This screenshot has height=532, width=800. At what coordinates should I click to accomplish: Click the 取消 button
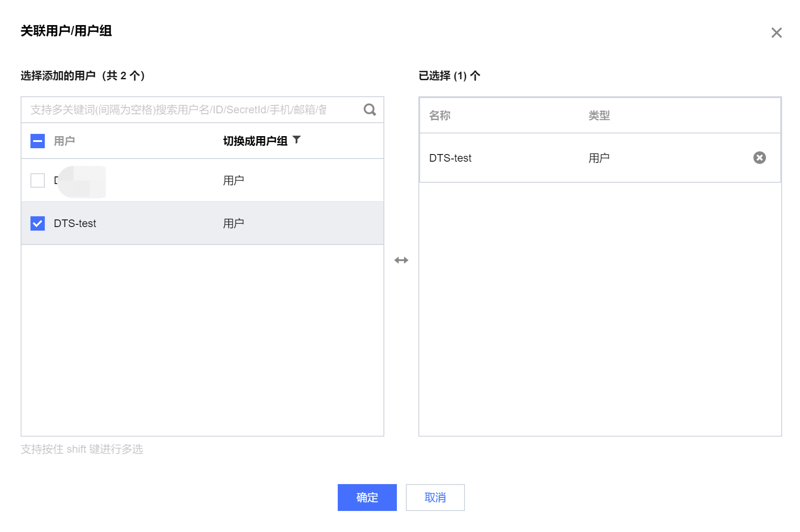click(x=435, y=497)
